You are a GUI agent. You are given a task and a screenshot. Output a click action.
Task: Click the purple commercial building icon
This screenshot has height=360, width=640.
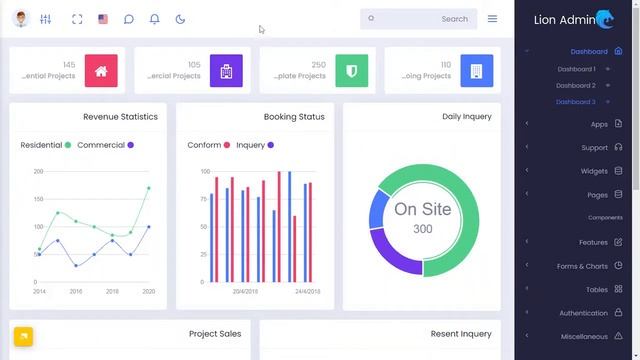226,71
